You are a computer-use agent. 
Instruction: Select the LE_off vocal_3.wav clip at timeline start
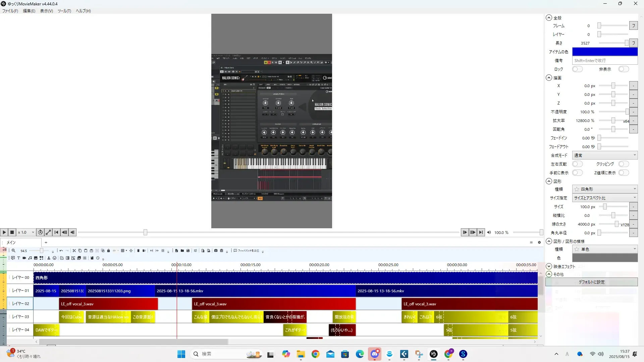tap(108, 304)
